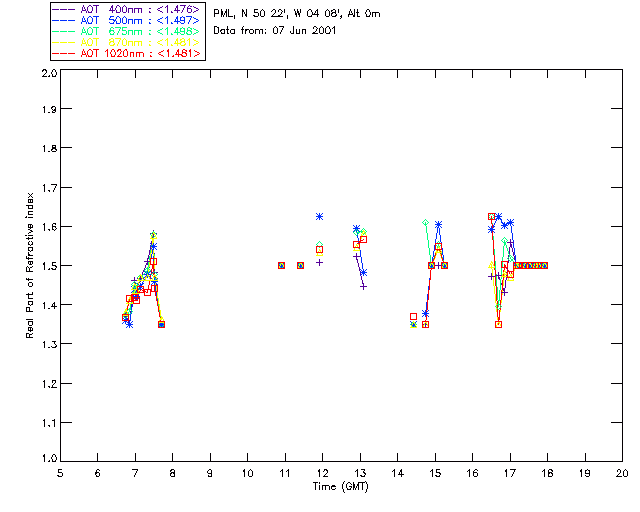
Task: Click the x-axis tick label 16
Action: [x=472, y=473]
